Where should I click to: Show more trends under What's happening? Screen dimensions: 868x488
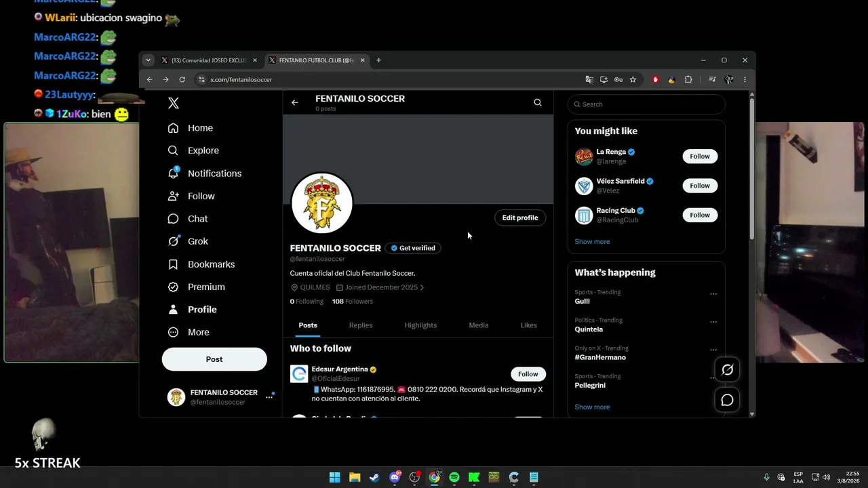(592, 407)
